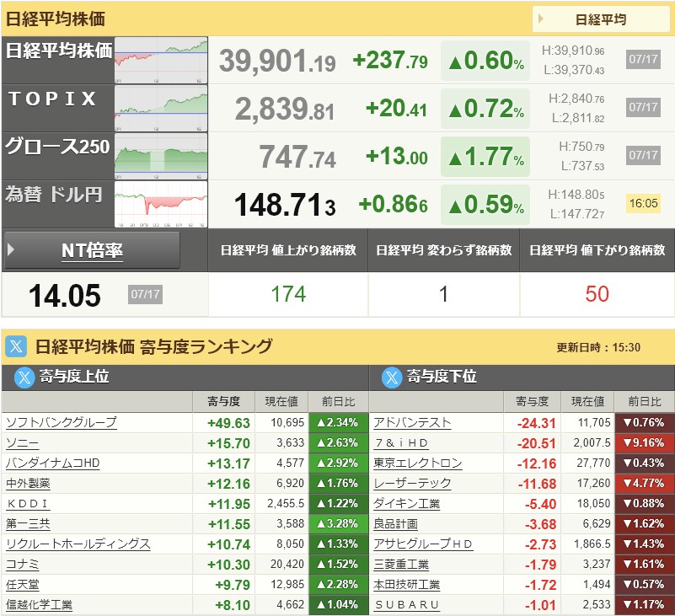Viewport: 675px width, 616px height.
Task: Open the NT倍率 link button
Action: (92, 250)
